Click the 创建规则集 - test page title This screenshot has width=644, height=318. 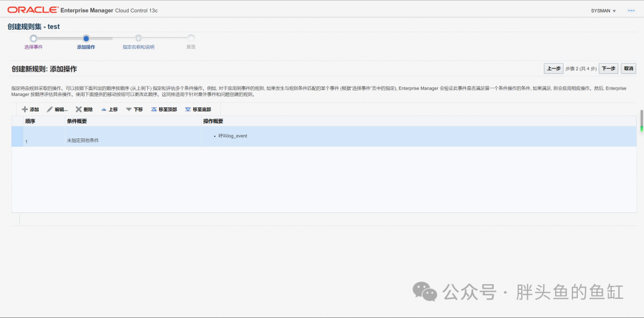pyautogui.click(x=33, y=27)
